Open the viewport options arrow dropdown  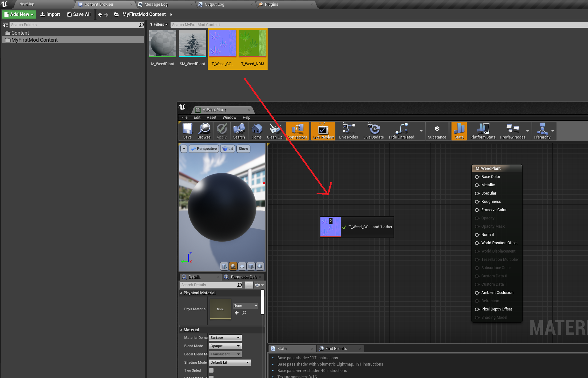[x=184, y=149]
